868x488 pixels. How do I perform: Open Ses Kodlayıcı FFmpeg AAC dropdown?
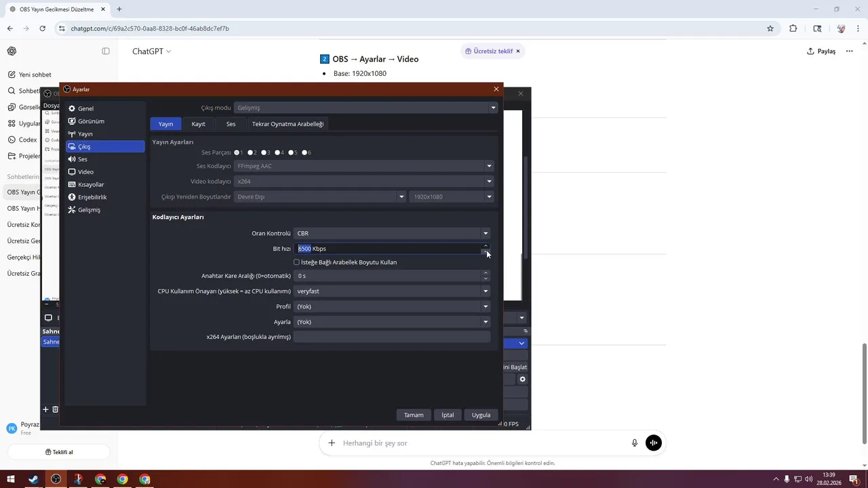(x=363, y=166)
